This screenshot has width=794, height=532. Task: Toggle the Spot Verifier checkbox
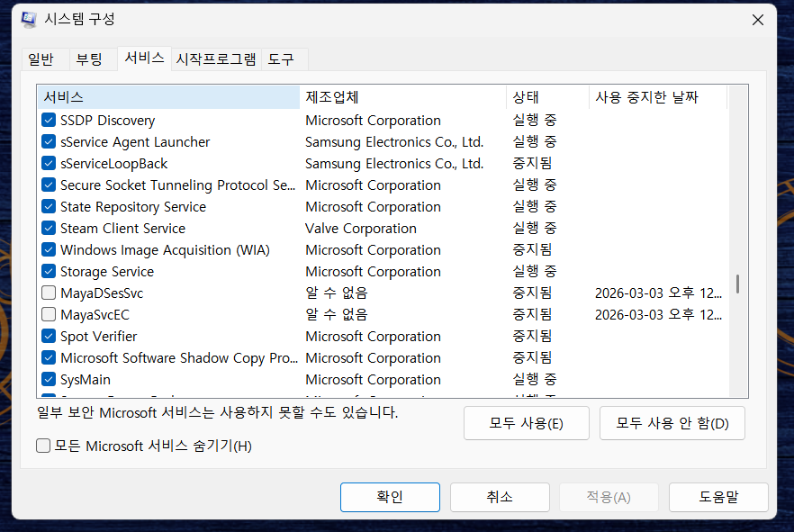pyautogui.click(x=49, y=336)
